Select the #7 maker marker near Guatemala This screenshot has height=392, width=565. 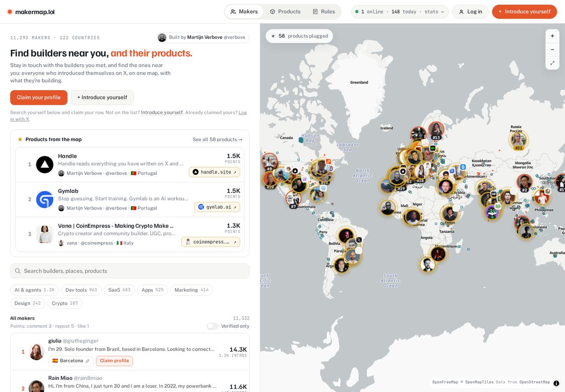tap(293, 199)
